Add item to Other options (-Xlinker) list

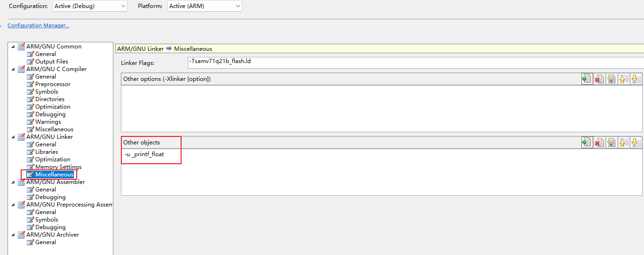point(587,79)
